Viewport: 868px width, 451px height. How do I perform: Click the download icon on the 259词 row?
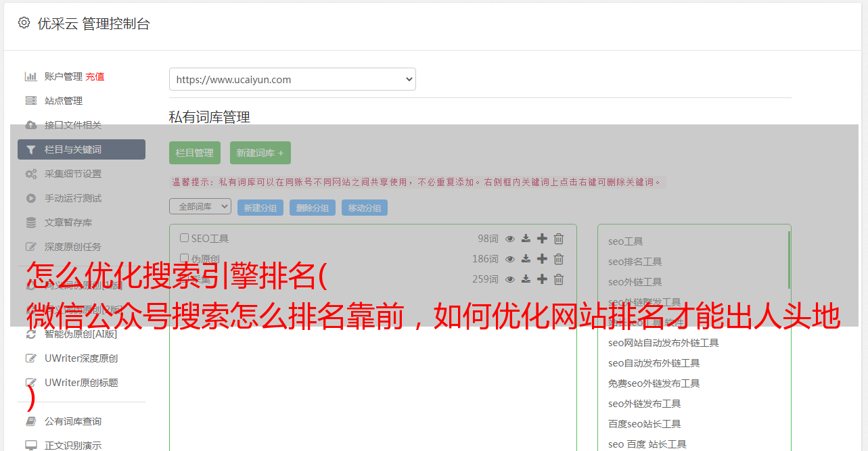(x=526, y=279)
